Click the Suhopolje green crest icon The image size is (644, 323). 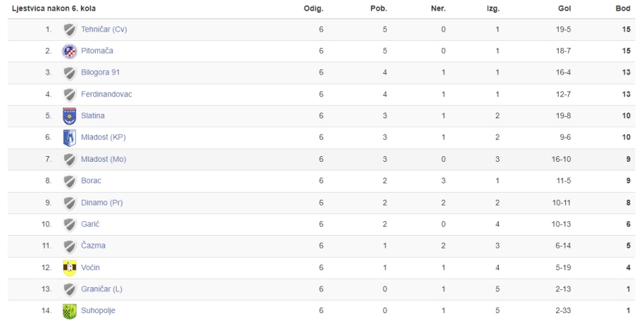(x=69, y=311)
